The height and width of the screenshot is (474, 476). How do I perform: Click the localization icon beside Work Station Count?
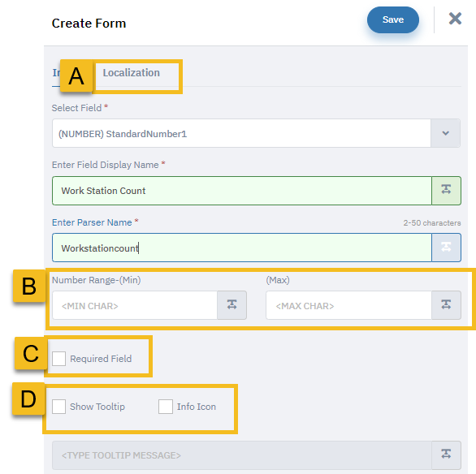coord(446,191)
